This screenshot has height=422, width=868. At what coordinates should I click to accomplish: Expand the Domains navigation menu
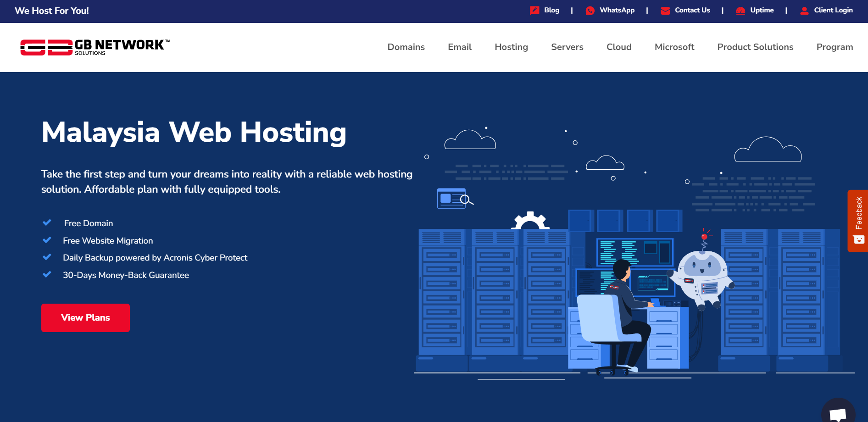(406, 47)
